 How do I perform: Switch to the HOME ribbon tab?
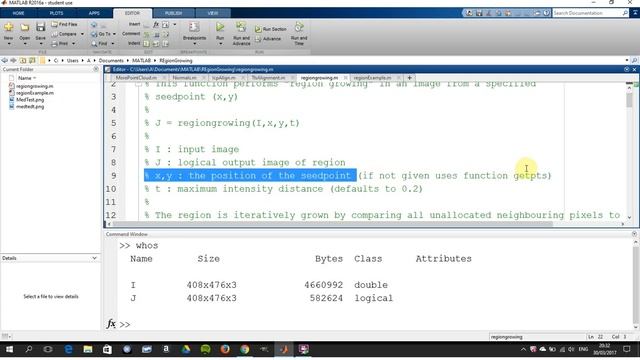coord(18,13)
